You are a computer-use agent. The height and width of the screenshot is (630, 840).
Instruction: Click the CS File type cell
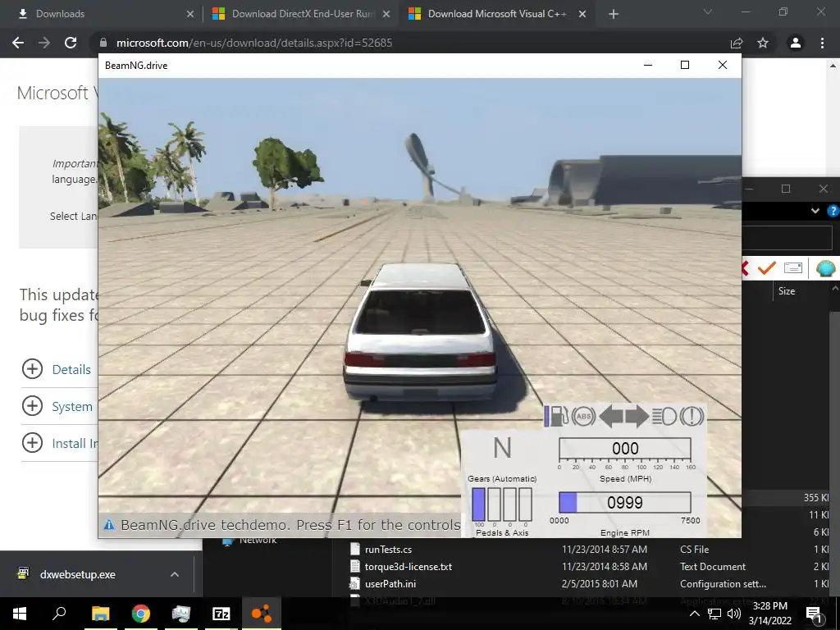pos(694,549)
